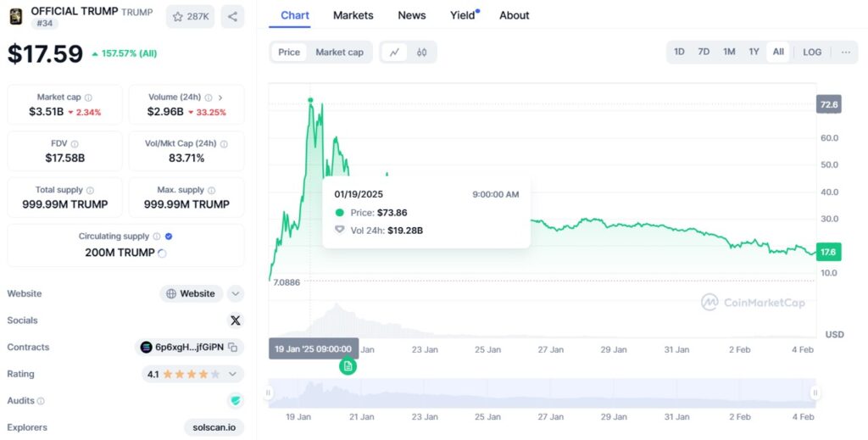Toggle the LOG scale option
Image resolution: width=868 pixels, height=440 pixels.
(x=812, y=52)
